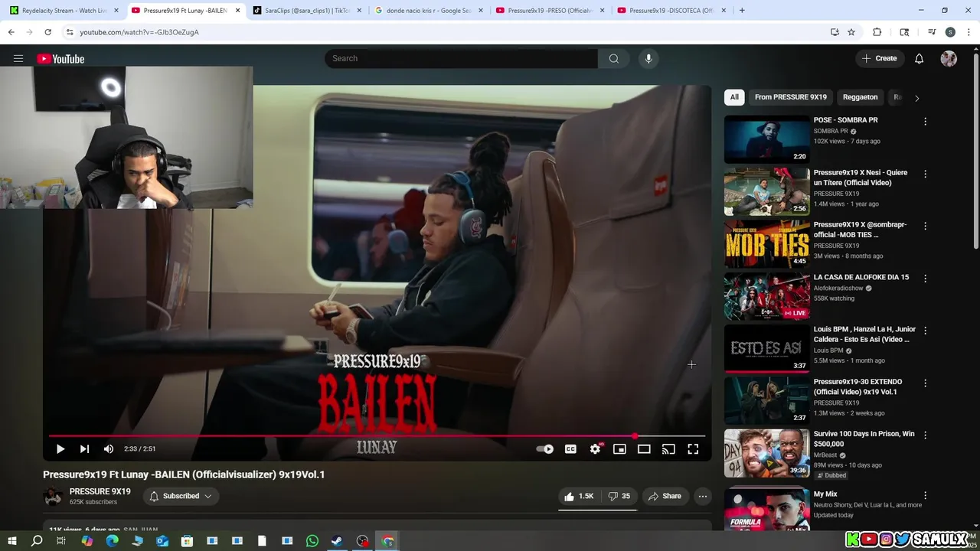
Task: Mute the video player volume
Action: (109, 449)
